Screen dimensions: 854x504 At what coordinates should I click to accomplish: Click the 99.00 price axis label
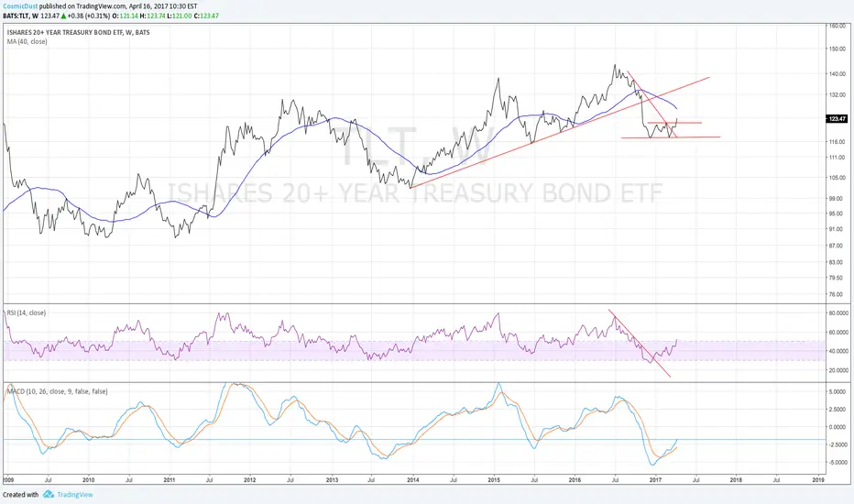[x=836, y=198]
